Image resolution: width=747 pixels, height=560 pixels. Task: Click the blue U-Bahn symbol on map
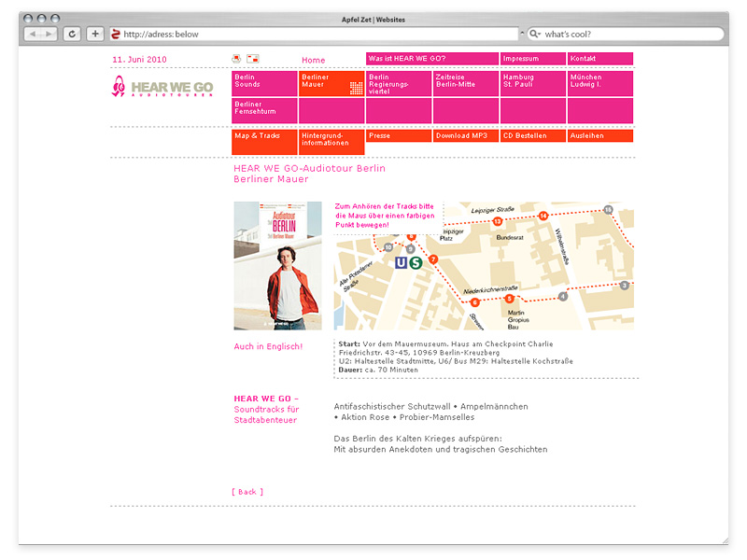(x=402, y=262)
